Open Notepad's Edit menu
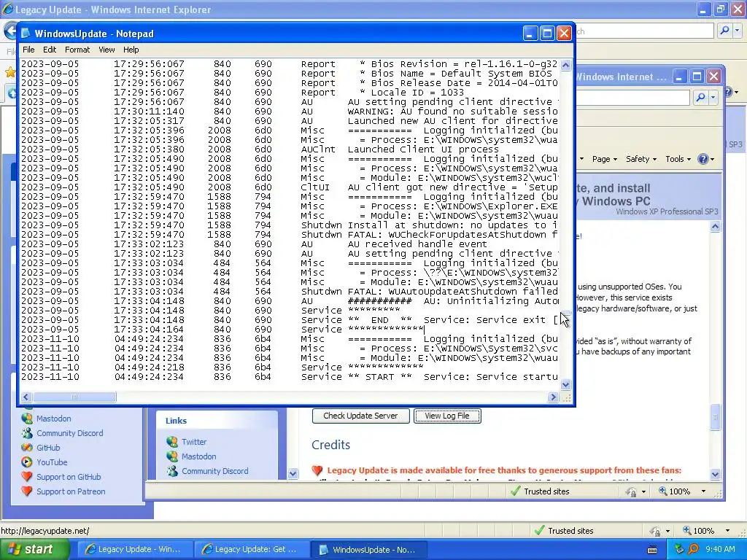Image resolution: width=747 pixels, height=560 pixels. [x=50, y=50]
